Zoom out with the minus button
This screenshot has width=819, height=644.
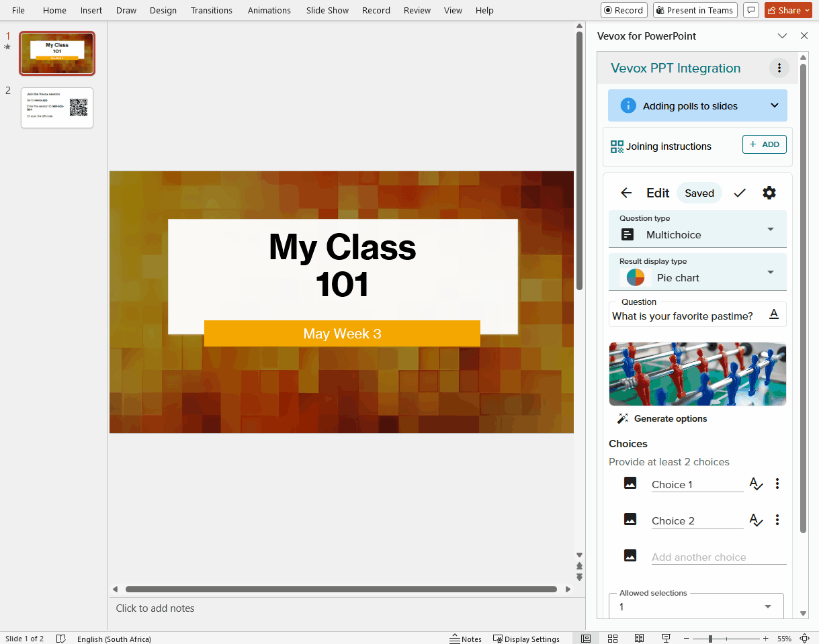point(687,639)
